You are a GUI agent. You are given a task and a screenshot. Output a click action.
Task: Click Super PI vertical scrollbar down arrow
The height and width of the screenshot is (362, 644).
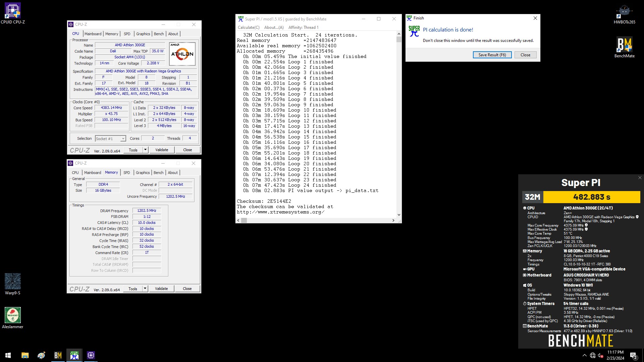click(399, 215)
